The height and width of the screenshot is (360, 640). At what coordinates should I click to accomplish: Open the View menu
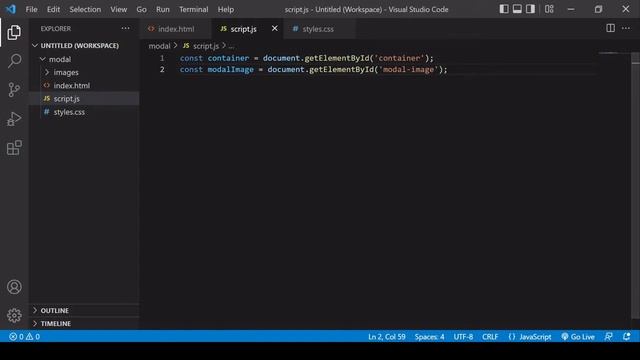click(118, 9)
